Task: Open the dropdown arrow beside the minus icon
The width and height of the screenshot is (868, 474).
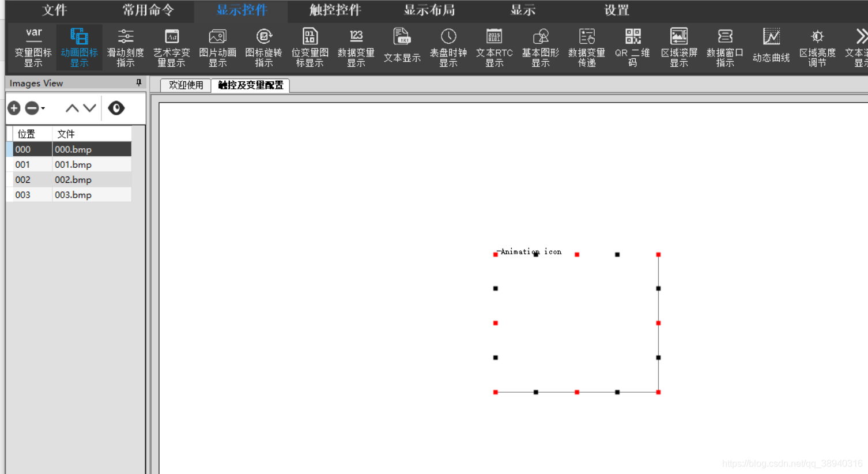Action: tap(43, 108)
